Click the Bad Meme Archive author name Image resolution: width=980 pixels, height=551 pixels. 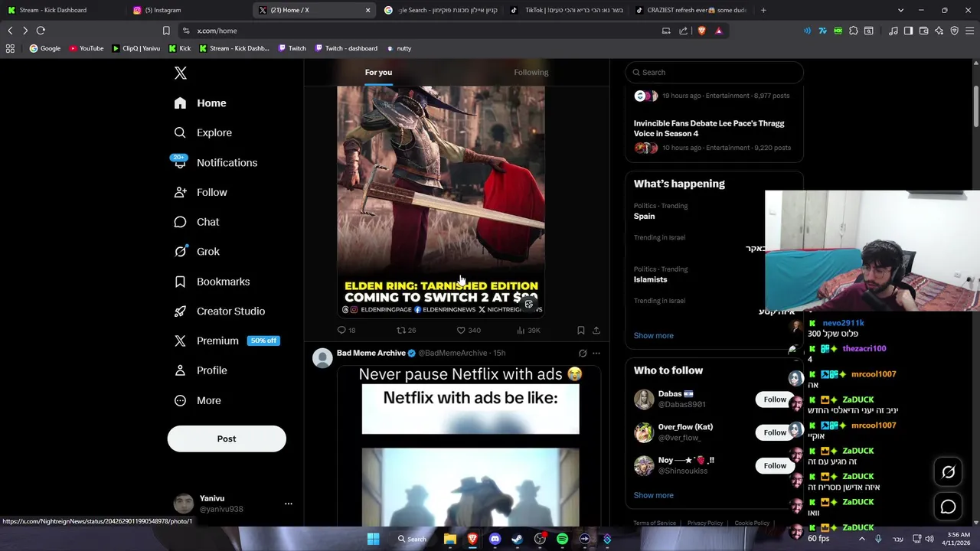371,353
